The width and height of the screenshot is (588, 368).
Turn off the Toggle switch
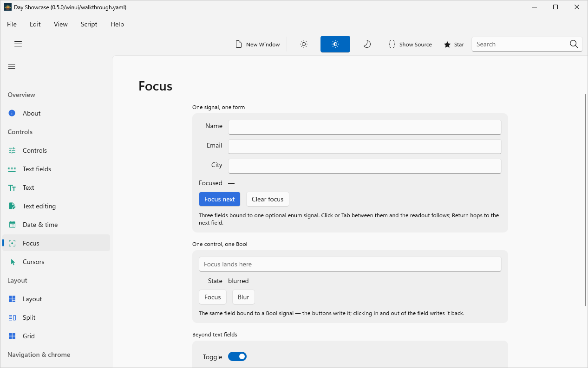coord(237,356)
